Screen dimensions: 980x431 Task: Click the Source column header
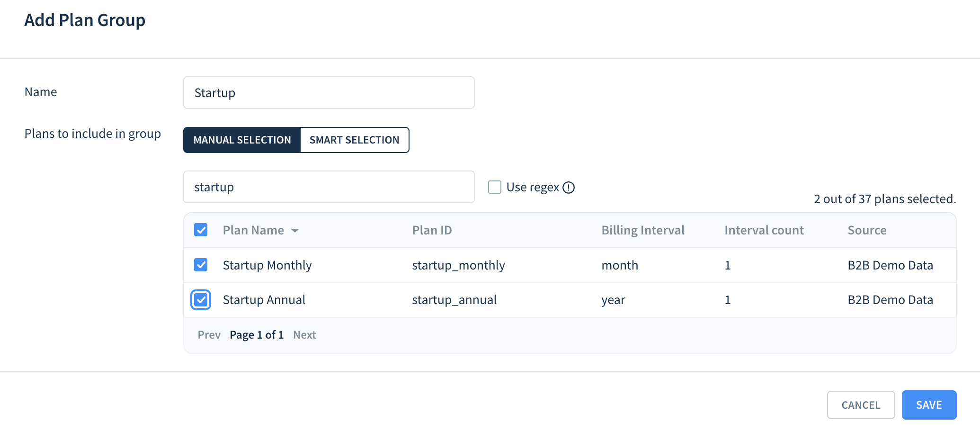(867, 230)
